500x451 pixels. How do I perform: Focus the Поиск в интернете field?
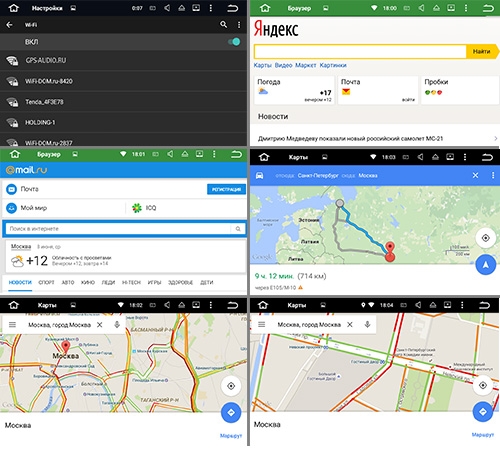[x=118, y=229]
